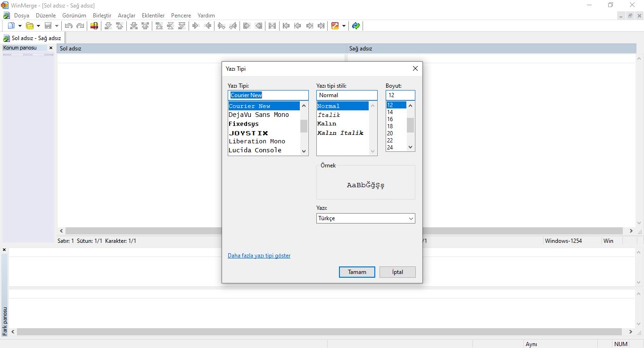This screenshot has height=348, width=644.
Task: Click the Redo toolbar icon
Action: click(80, 26)
